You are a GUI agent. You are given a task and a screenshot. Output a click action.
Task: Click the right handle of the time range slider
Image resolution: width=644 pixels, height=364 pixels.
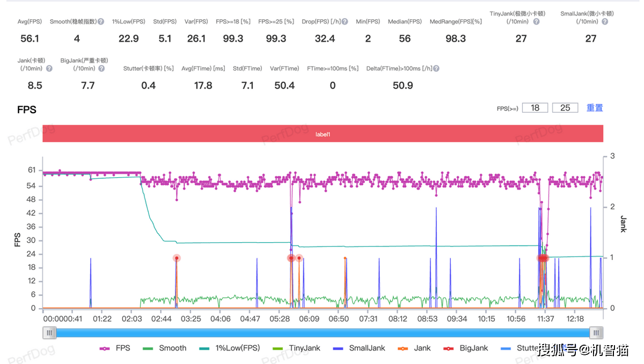[596, 333]
